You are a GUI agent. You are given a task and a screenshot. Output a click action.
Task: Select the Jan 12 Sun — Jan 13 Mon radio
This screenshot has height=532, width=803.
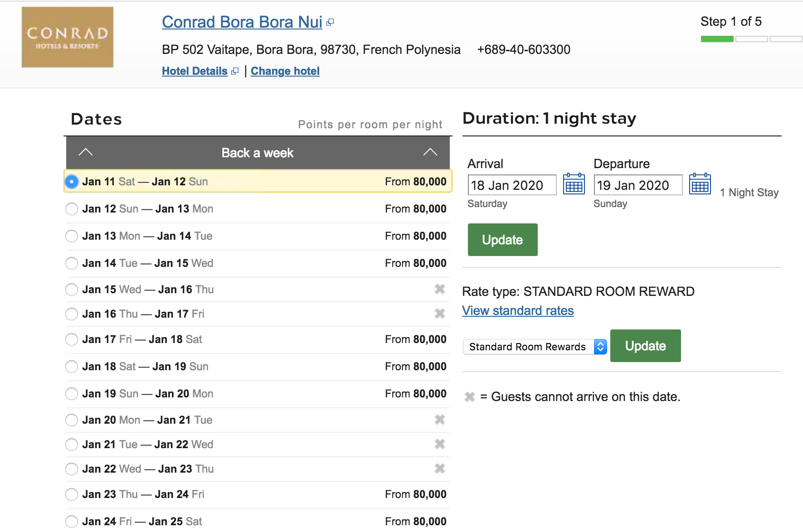pyautogui.click(x=72, y=209)
